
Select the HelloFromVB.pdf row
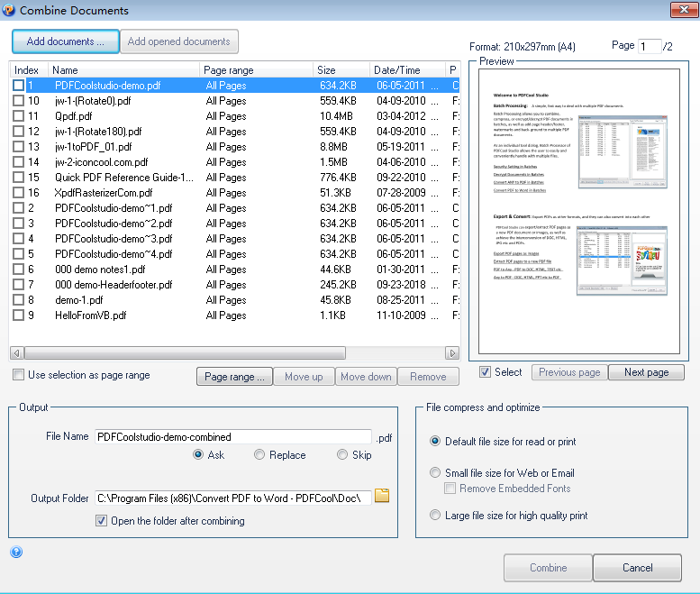click(x=235, y=315)
